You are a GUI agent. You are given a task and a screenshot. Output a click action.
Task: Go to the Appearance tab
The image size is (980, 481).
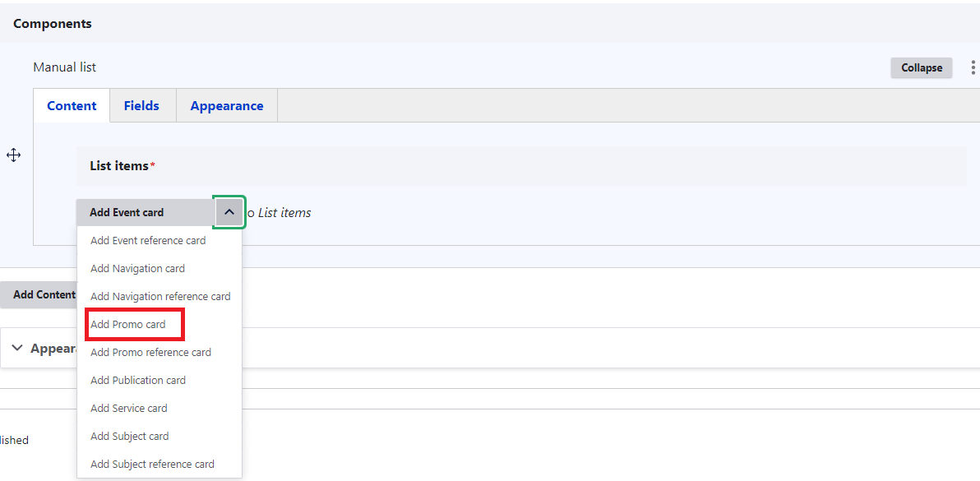[227, 106]
